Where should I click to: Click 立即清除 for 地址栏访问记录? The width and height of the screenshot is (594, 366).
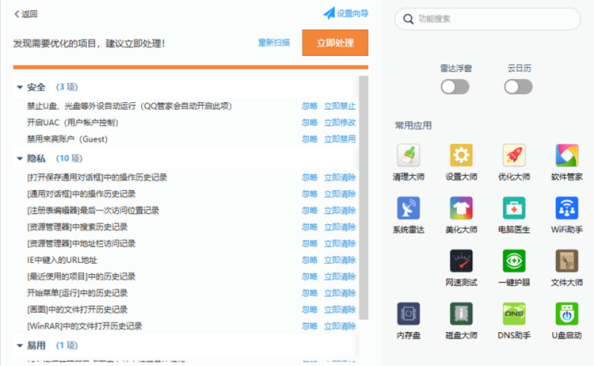click(340, 244)
